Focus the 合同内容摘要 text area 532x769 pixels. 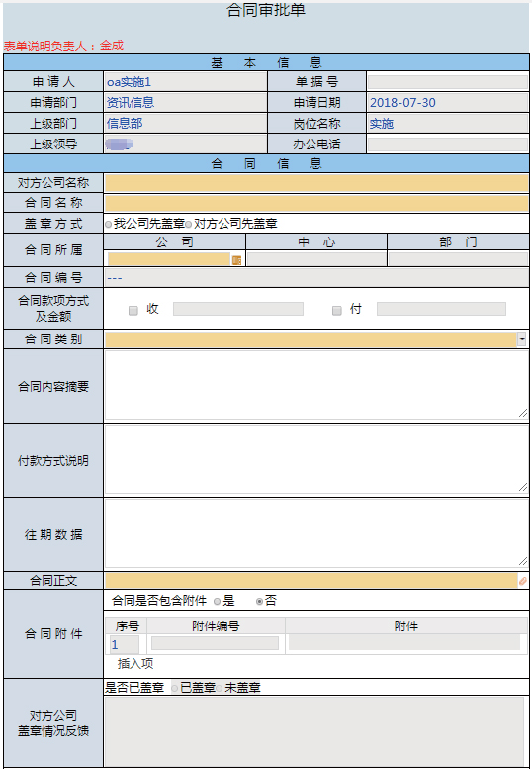click(x=316, y=385)
